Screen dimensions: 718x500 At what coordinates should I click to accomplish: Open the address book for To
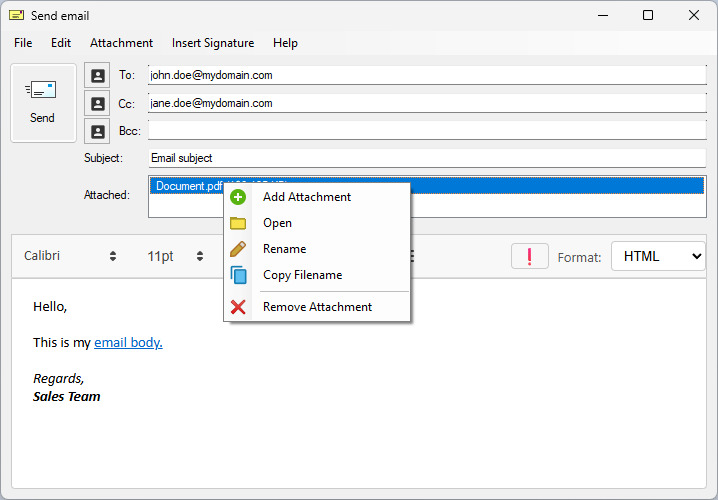(x=97, y=75)
